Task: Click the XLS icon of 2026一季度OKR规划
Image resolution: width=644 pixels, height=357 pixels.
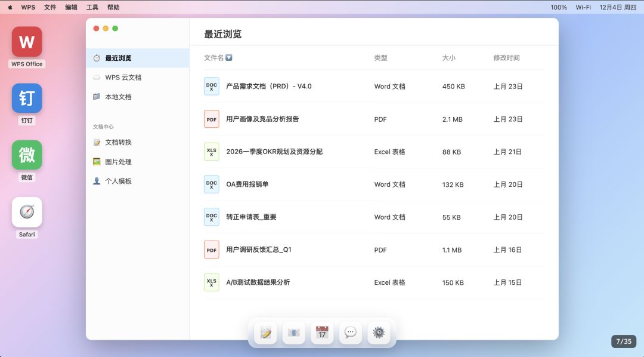Action: [212, 152]
